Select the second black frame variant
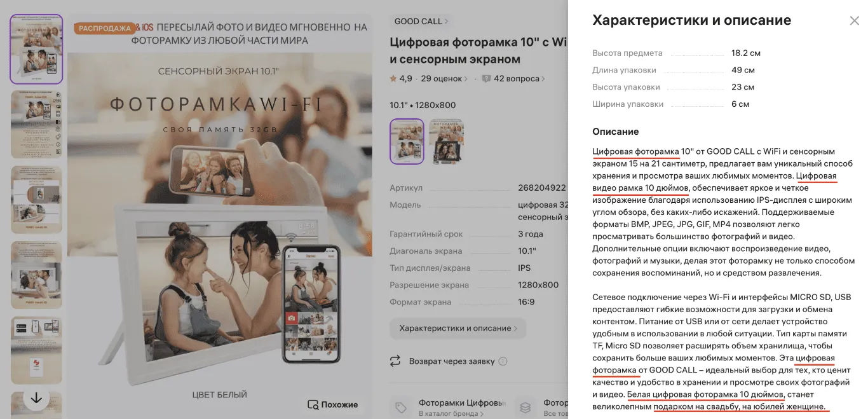 tap(446, 141)
